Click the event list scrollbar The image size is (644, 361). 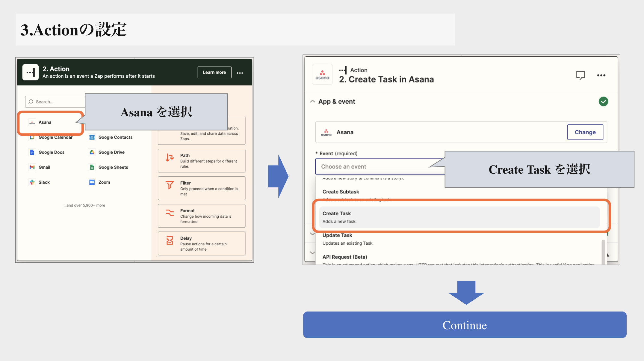(x=603, y=252)
